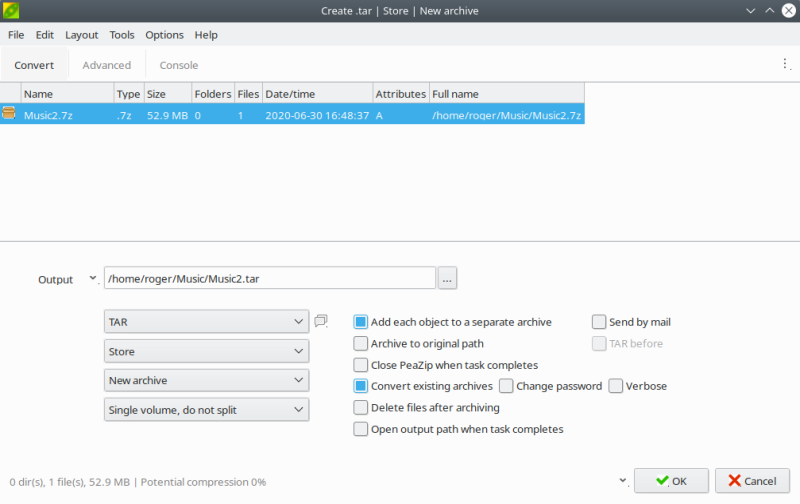Open the TAR archive format dropdown

click(x=206, y=322)
